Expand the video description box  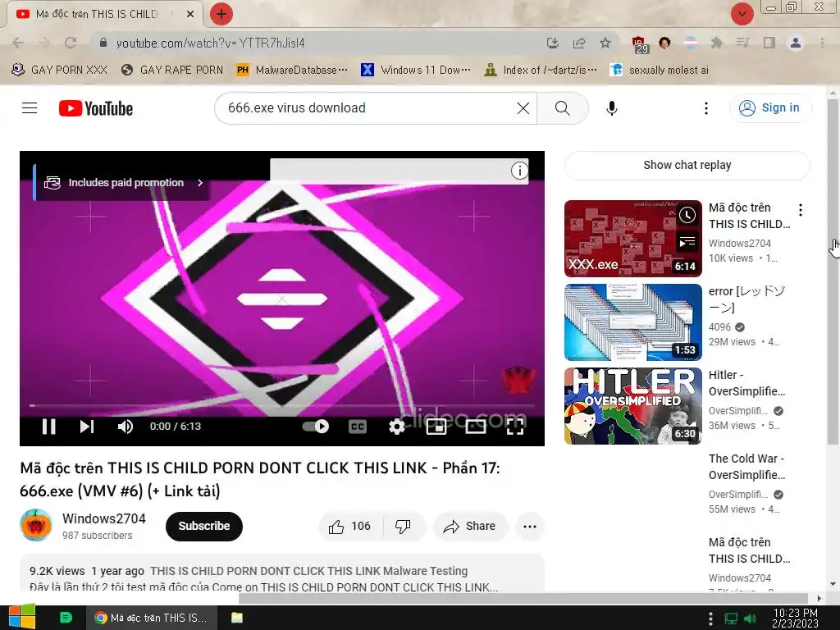282,573
